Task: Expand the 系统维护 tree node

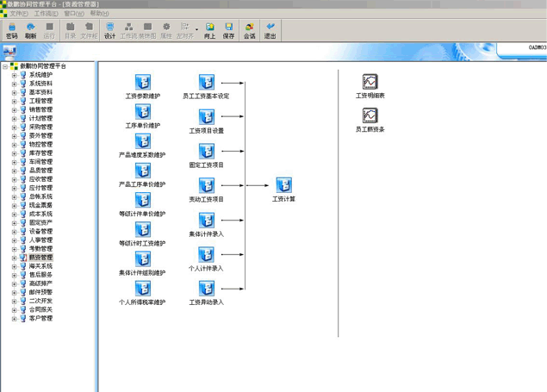Action: click(14, 75)
